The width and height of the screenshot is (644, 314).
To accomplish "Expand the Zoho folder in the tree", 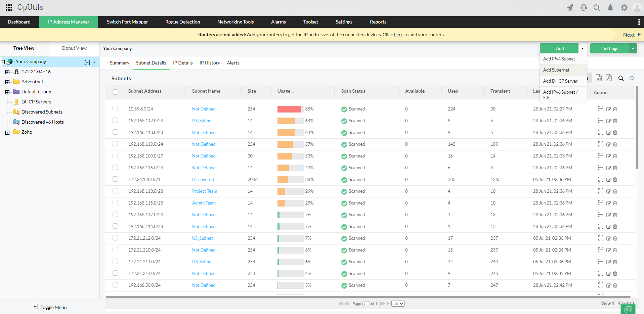I will [x=7, y=132].
